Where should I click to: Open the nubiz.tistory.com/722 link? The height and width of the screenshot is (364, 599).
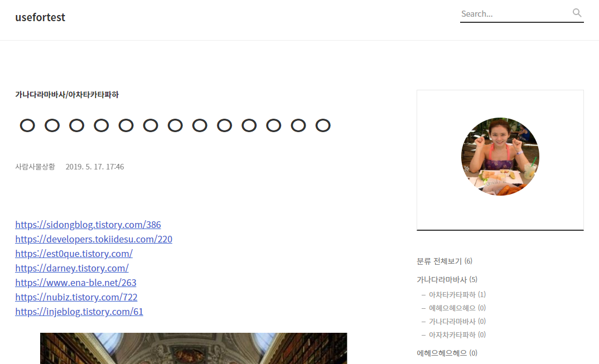[x=76, y=297]
